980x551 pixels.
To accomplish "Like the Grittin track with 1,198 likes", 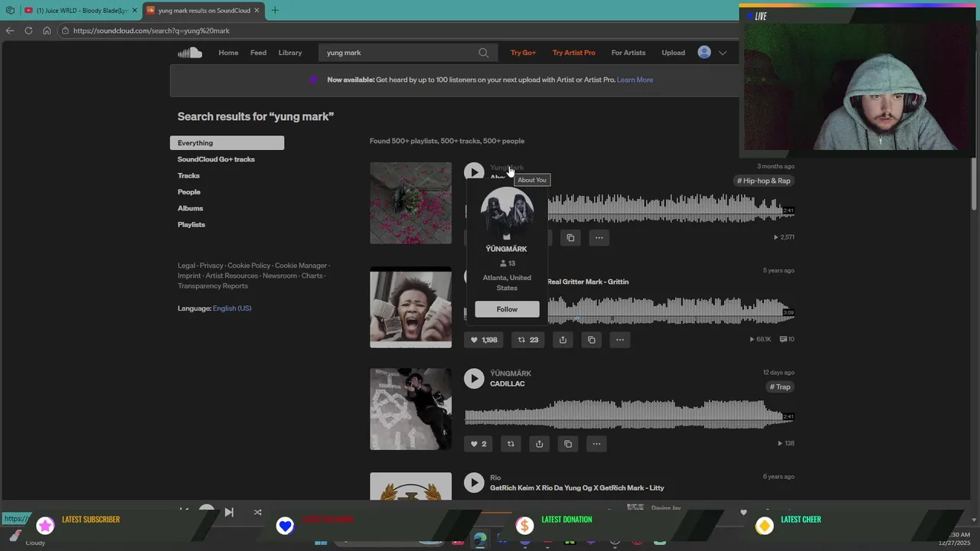I will click(x=484, y=340).
